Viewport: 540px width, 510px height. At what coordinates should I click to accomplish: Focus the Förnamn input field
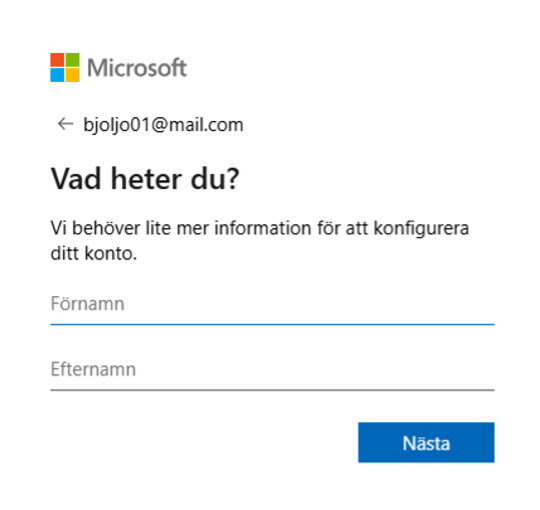tap(272, 304)
